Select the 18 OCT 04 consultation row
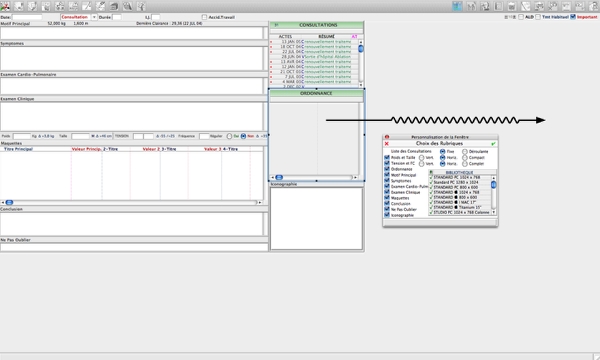 pos(314,47)
